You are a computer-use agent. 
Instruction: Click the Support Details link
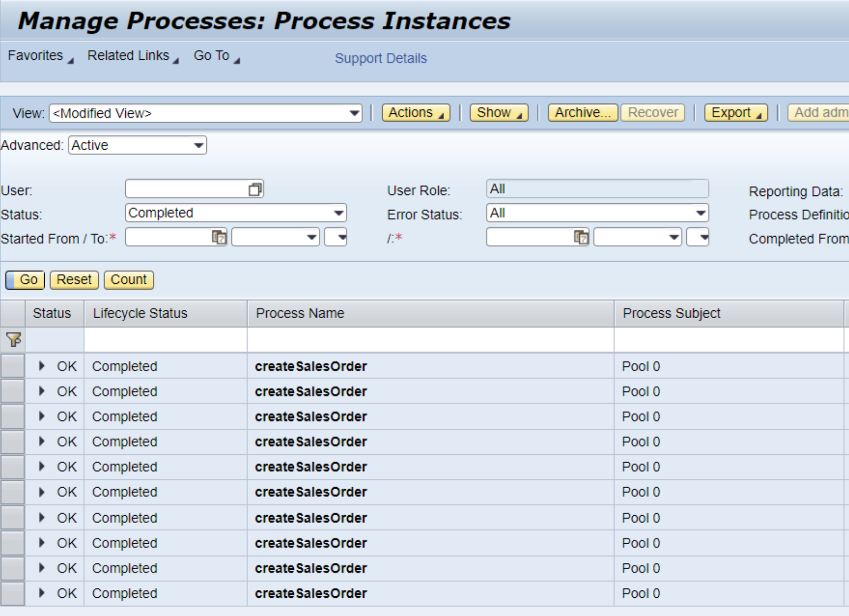[x=381, y=58]
